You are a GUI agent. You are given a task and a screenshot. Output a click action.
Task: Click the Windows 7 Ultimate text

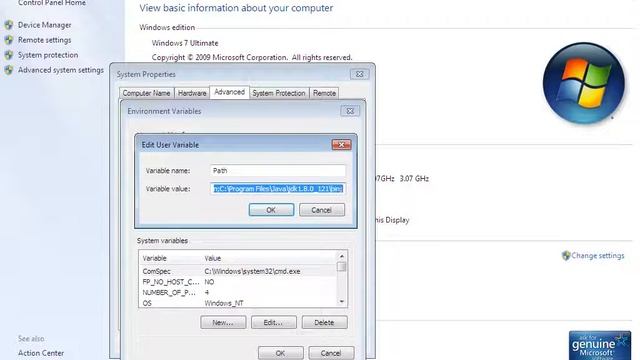coord(185,43)
